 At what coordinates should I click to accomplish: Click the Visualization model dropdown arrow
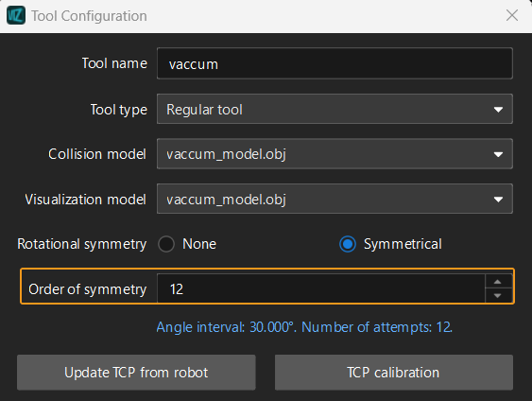[x=498, y=200]
